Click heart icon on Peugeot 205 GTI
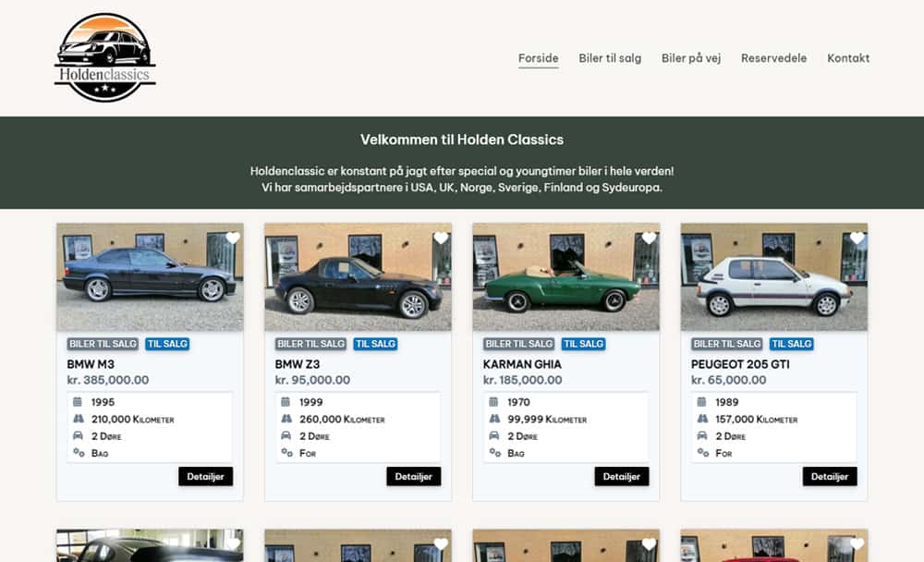This screenshot has width=924, height=562. point(857,238)
